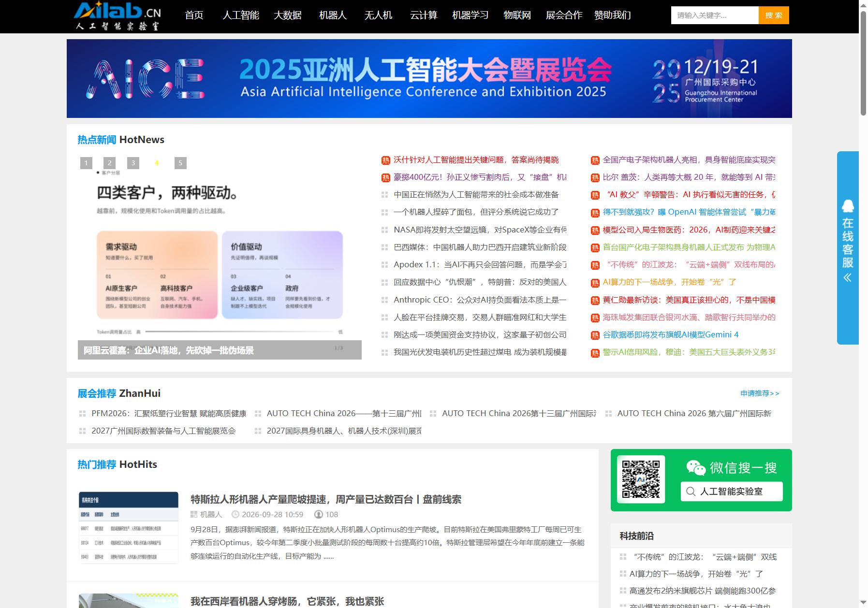
Task: Collapse the online service sidebar arrows
Action: tap(847, 277)
